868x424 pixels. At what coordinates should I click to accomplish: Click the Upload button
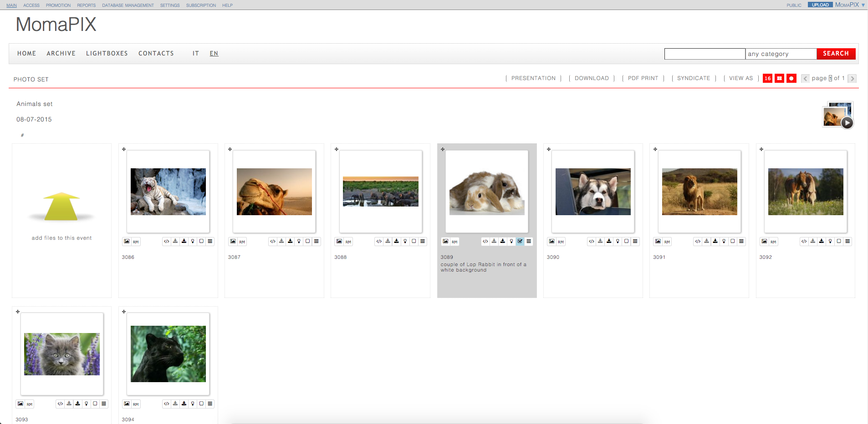(x=820, y=5)
